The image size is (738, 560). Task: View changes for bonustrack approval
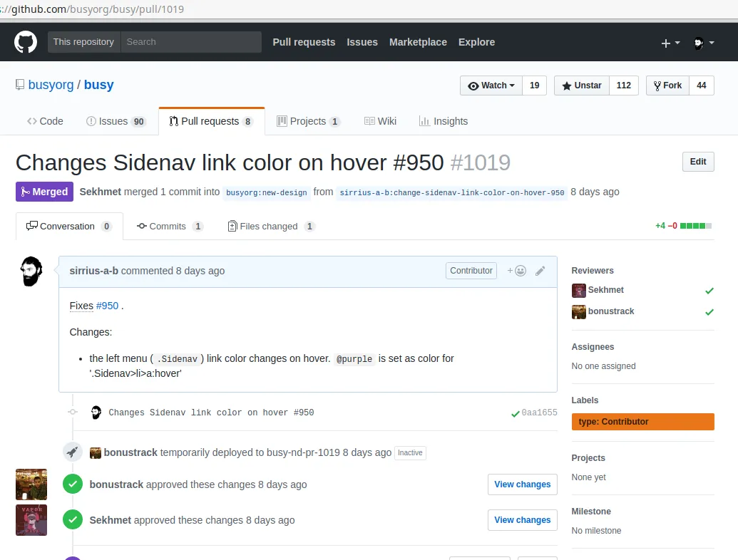click(x=523, y=484)
